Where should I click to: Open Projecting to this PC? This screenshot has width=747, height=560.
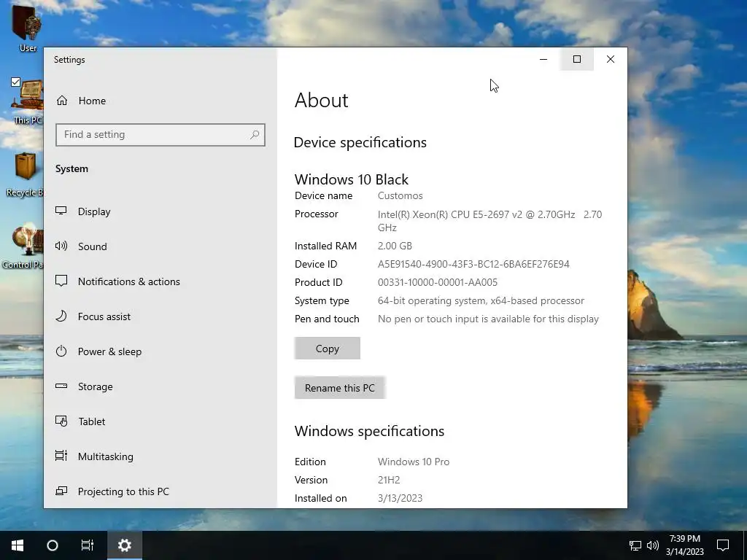(x=160, y=491)
